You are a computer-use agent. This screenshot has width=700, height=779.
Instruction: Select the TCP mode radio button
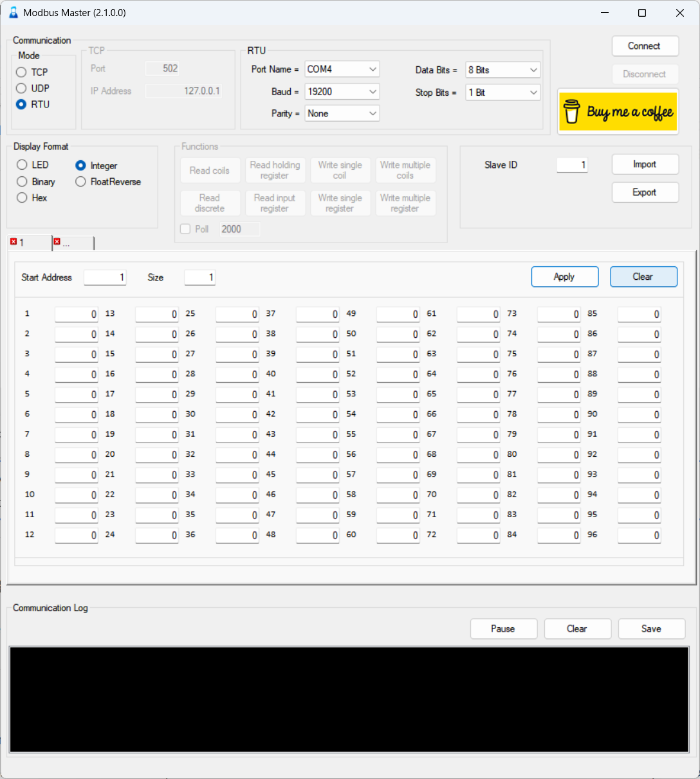[x=22, y=72]
